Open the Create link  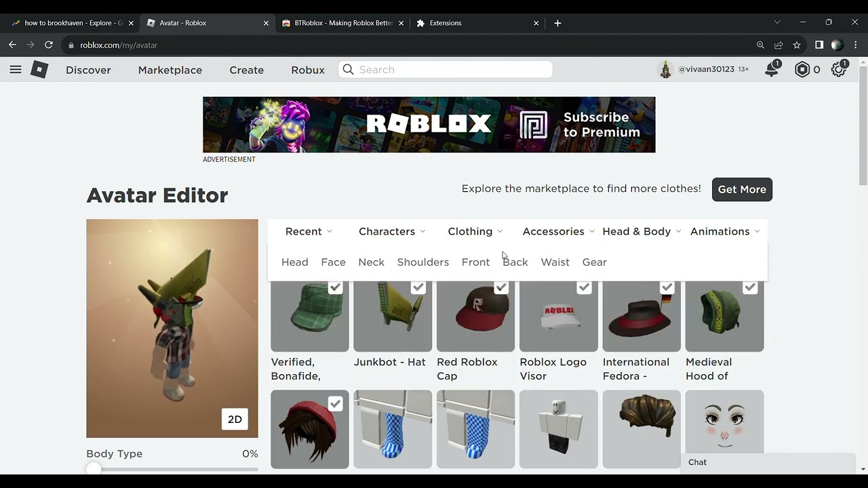pyautogui.click(x=246, y=70)
